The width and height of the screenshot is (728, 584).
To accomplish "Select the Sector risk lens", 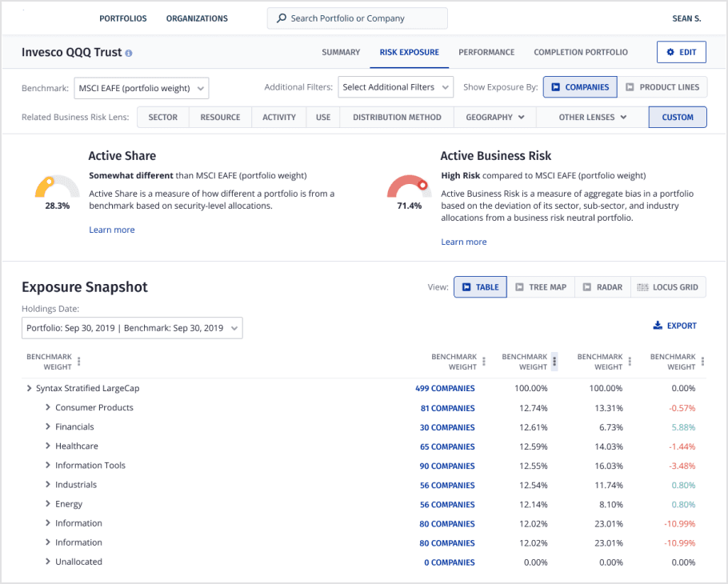I will point(163,117).
